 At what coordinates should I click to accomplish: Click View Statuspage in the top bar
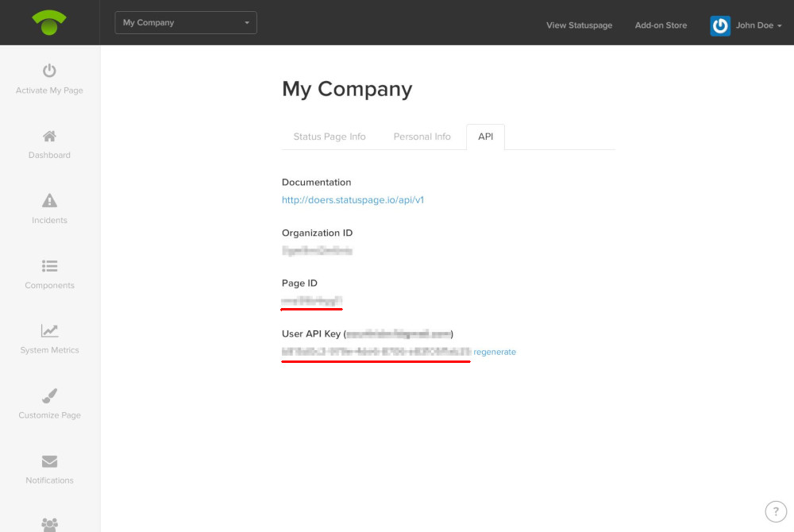(x=579, y=25)
